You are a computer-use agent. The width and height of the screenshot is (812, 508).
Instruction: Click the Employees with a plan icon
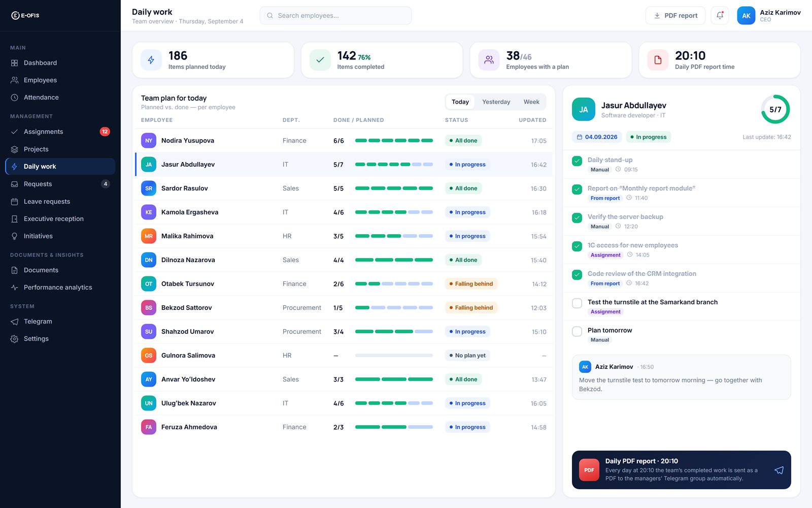pos(489,60)
